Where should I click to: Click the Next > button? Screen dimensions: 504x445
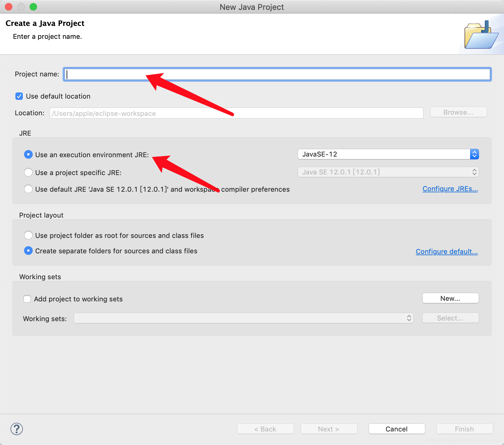click(x=329, y=429)
